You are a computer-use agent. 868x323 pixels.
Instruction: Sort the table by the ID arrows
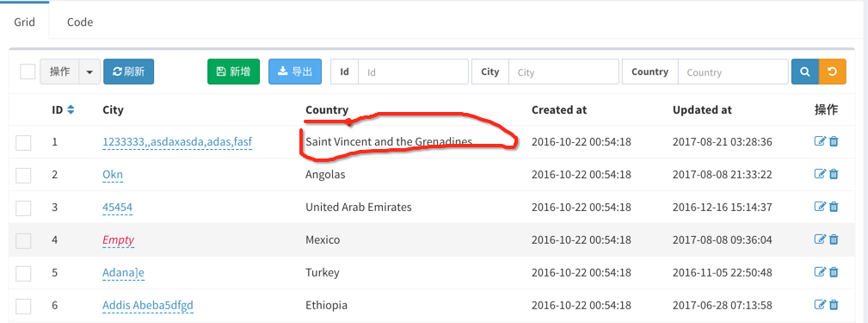click(71, 109)
